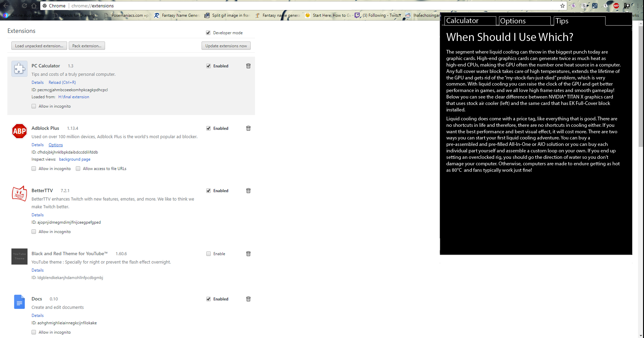Open Adblock Plus toolbar icon

tap(616, 6)
